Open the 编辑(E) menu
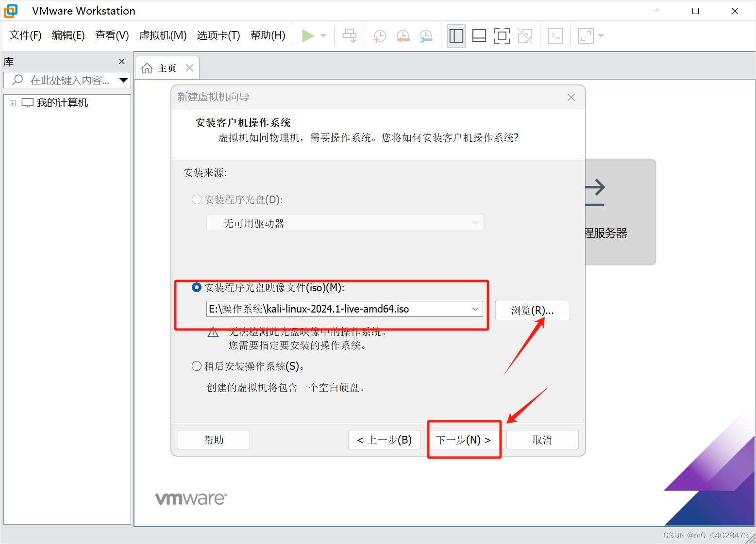 pos(68,35)
